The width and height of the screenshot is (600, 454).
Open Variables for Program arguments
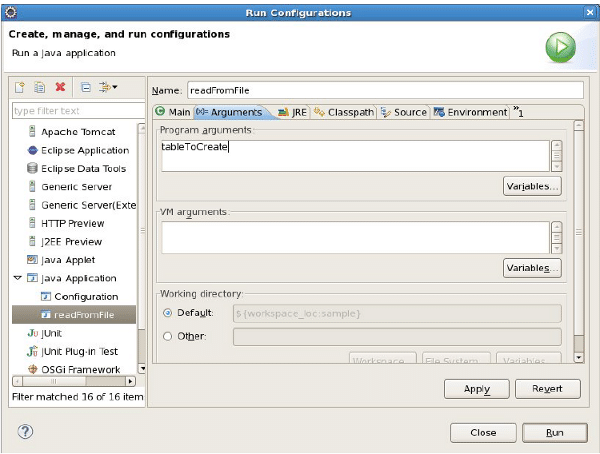pyautogui.click(x=532, y=187)
